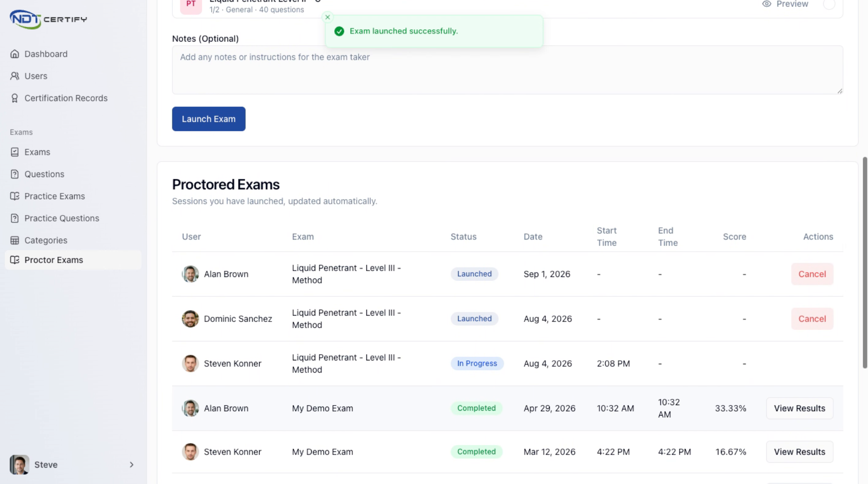868x484 pixels.
Task: Click the Exams checklist icon
Action: (15, 152)
